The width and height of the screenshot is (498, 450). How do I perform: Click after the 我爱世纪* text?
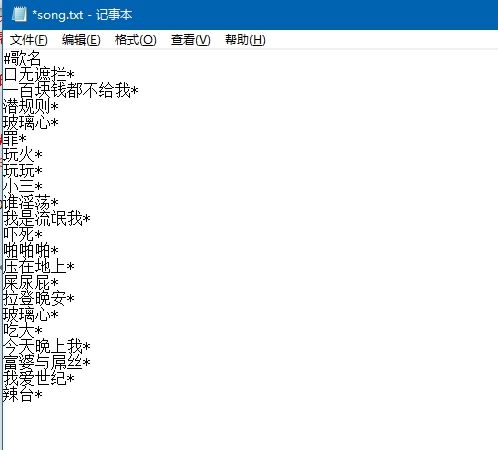click(x=74, y=379)
